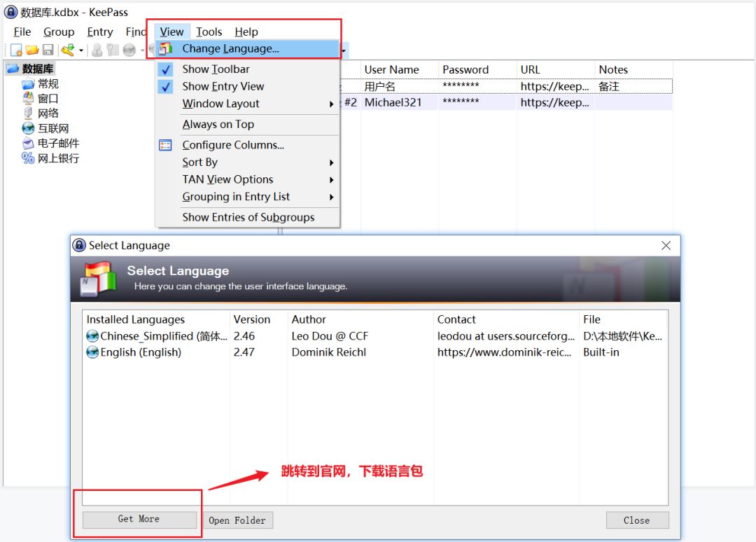Image resolution: width=756 pixels, height=542 pixels.
Task: Toggle Show Entries of Subgroups
Action: (x=247, y=218)
